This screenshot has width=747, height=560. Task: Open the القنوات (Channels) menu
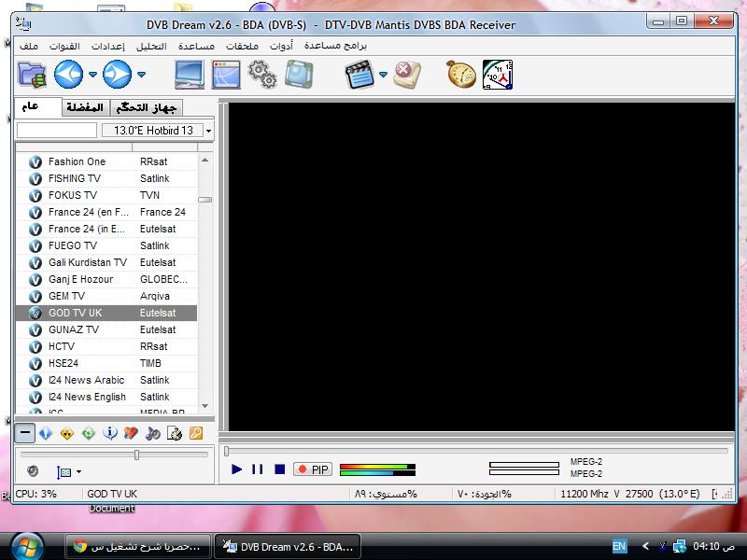click(64, 46)
